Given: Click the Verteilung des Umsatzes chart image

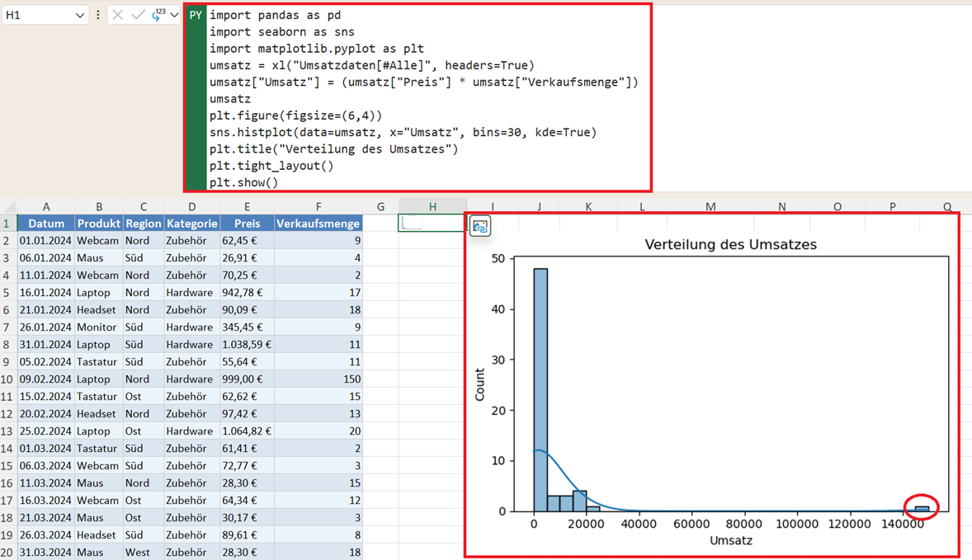Looking at the screenshot, I should 711,384.
